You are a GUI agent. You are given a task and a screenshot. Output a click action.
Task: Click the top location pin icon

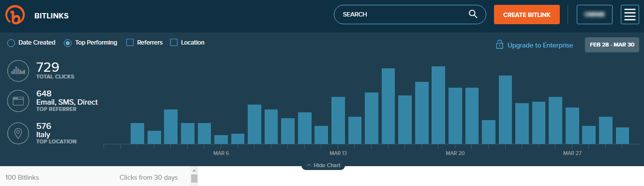click(18, 133)
